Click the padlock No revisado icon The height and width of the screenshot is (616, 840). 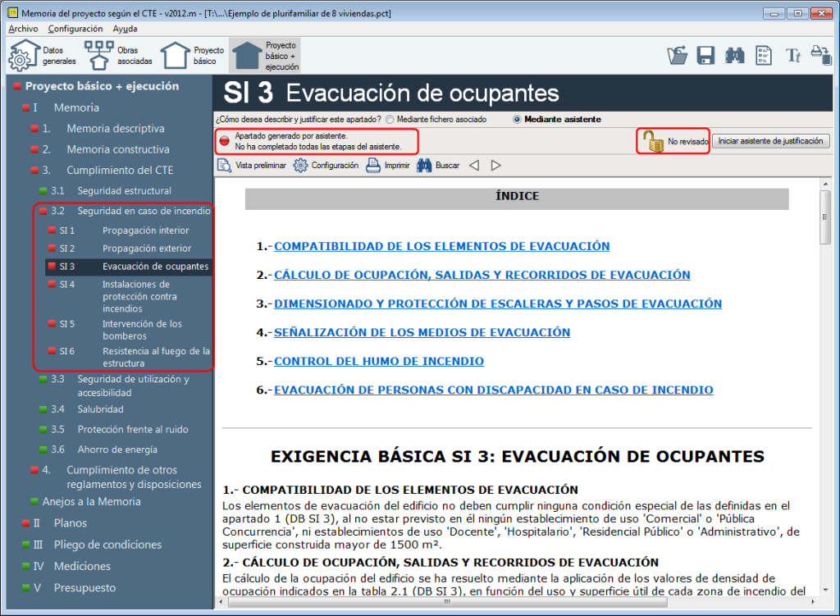pyautogui.click(x=653, y=141)
